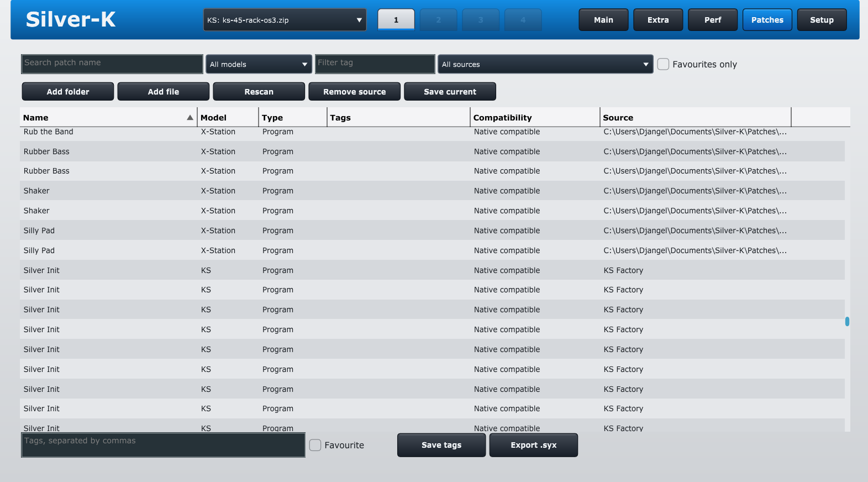Open the KS device file dropdown
This screenshot has height=482, width=868.
[285, 20]
